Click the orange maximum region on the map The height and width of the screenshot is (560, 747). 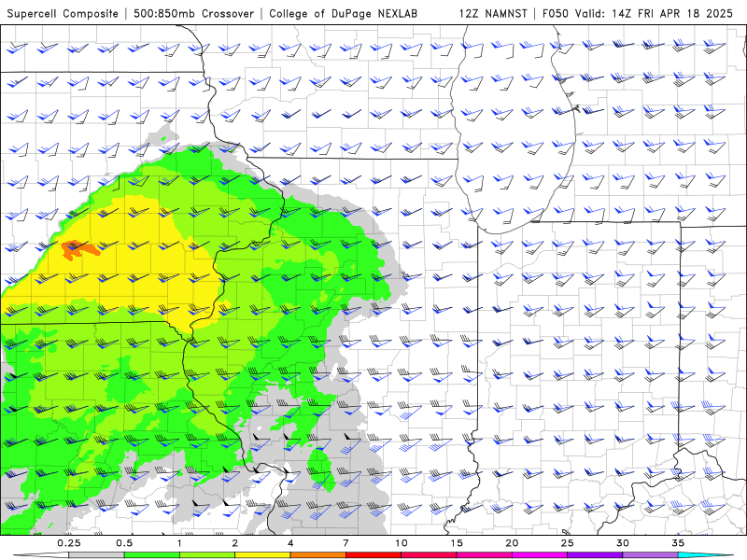pyautogui.click(x=79, y=249)
